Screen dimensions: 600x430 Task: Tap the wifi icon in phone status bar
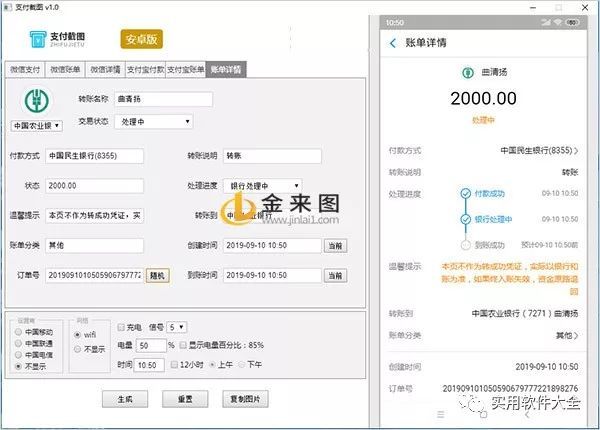pos(558,23)
